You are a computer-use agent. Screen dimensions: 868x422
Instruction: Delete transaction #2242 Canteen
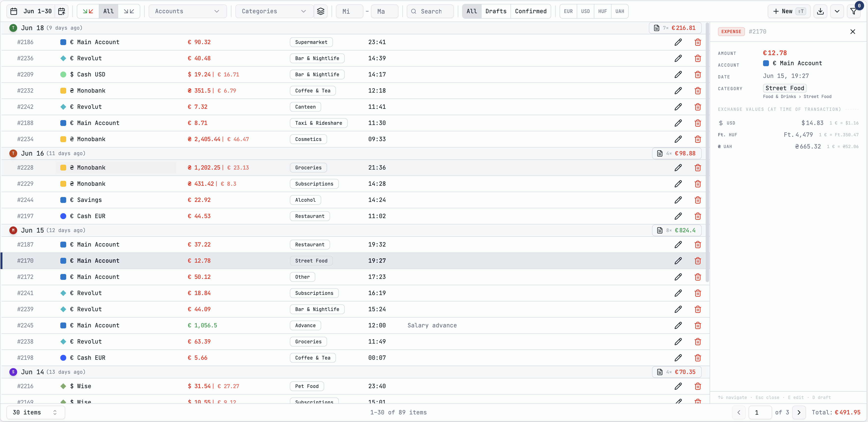click(698, 107)
